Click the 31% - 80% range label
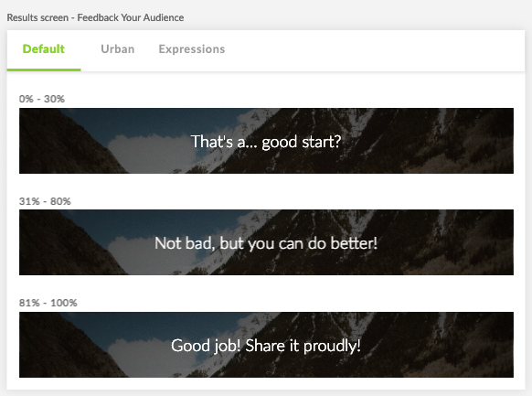532x396 pixels. click(45, 201)
